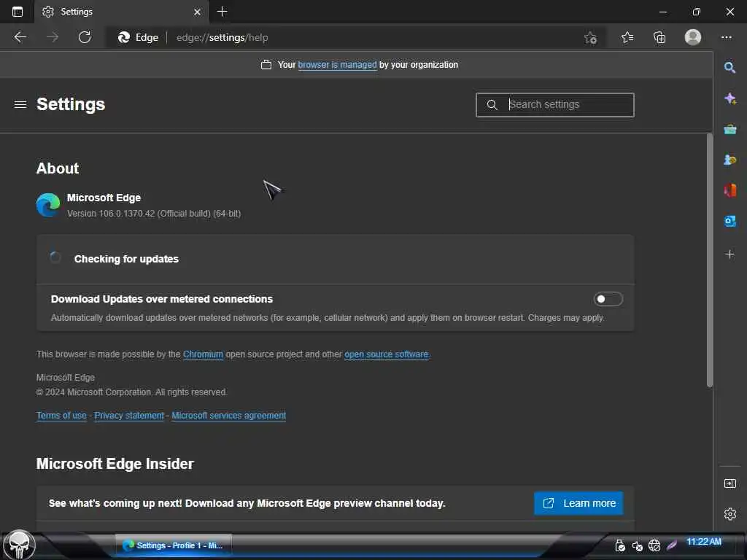This screenshot has height=560, width=747.
Task: Open sidebar Discover sparkle icon
Action: 729,98
